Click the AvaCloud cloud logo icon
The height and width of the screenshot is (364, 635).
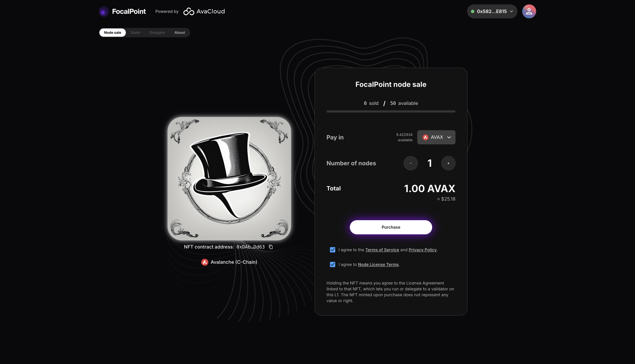(189, 12)
